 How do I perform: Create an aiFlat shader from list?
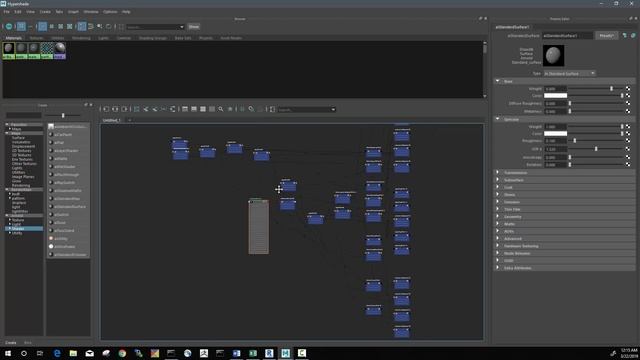[59, 142]
